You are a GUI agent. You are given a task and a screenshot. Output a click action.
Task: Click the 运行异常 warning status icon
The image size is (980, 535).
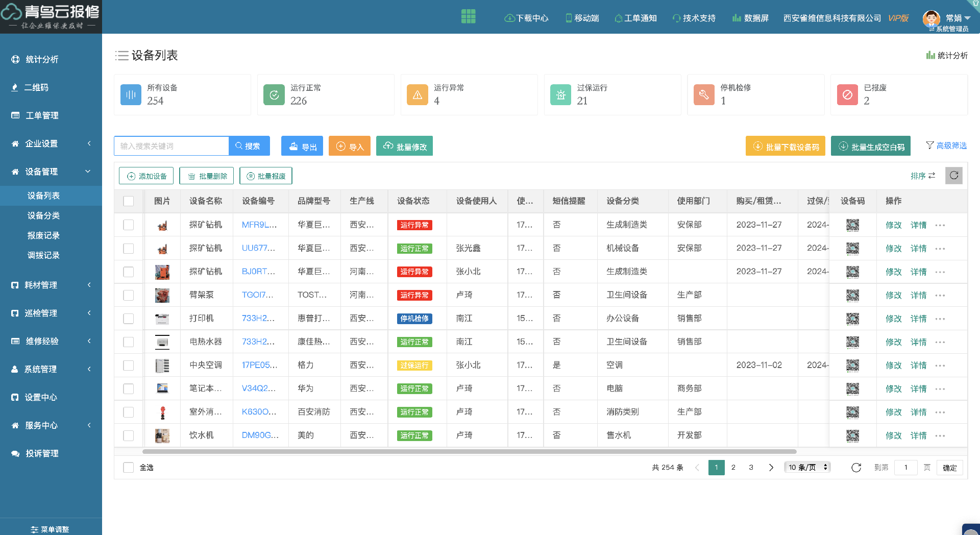point(417,95)
